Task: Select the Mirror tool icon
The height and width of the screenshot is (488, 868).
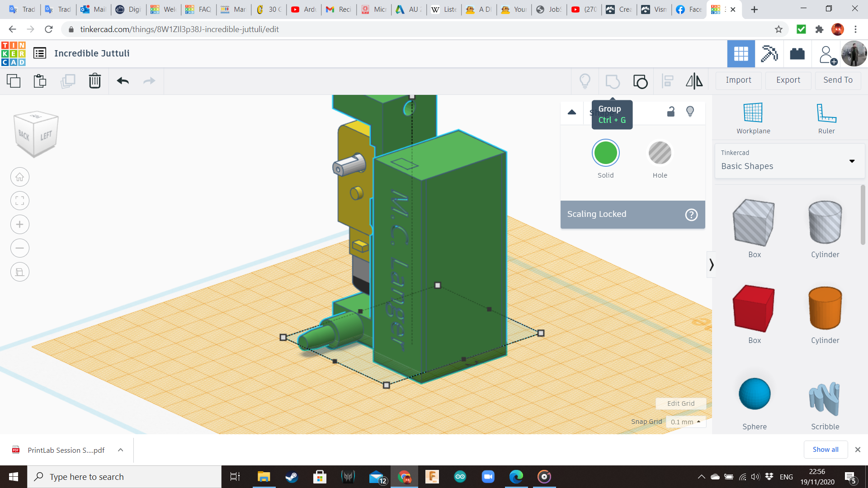Action: [x=694, y=81]
